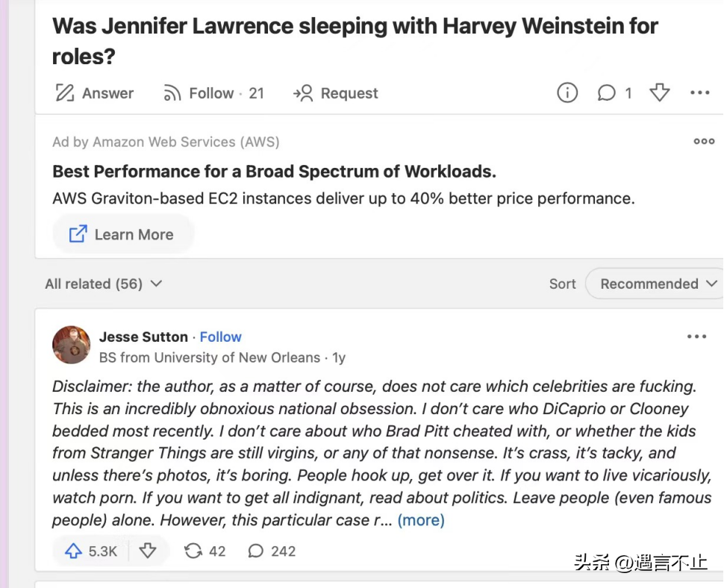This screenshot has width=724, height=588.
Task: View the 242 comments on answer
Action: pyautogui.click(x=272, y=551)
